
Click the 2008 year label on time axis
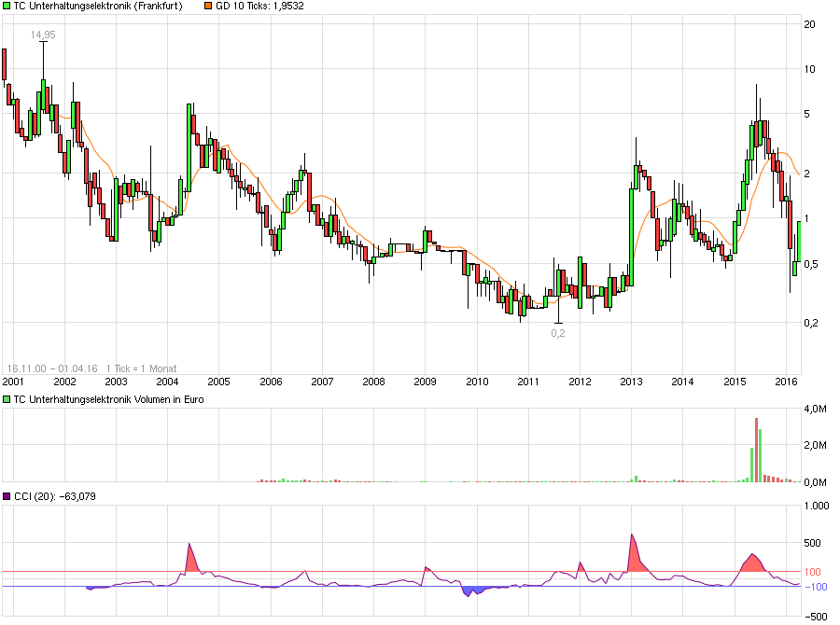pyautogui.click(x=373, y=382)
